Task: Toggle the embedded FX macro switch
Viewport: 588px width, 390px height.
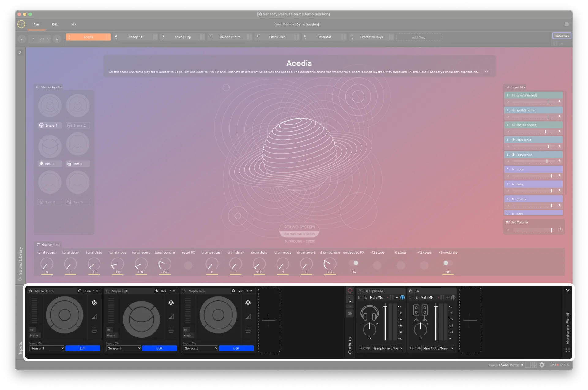Action: pos(354,263)
